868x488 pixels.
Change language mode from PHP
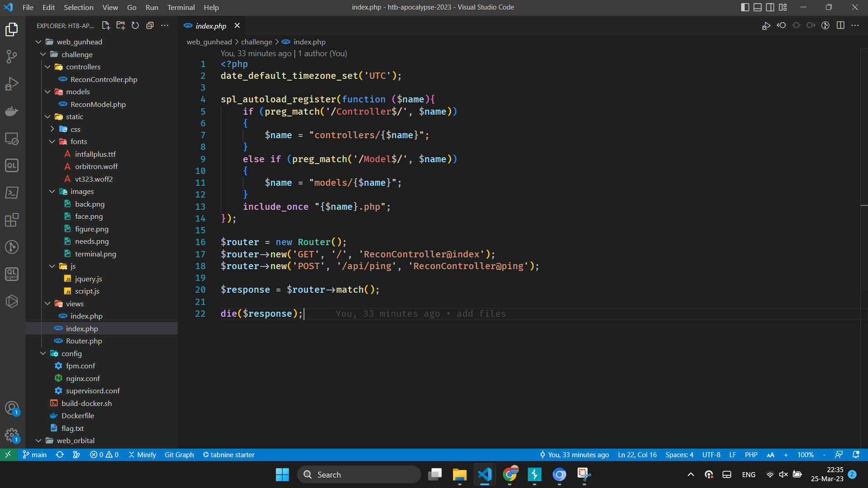click(x=751, y=455)
